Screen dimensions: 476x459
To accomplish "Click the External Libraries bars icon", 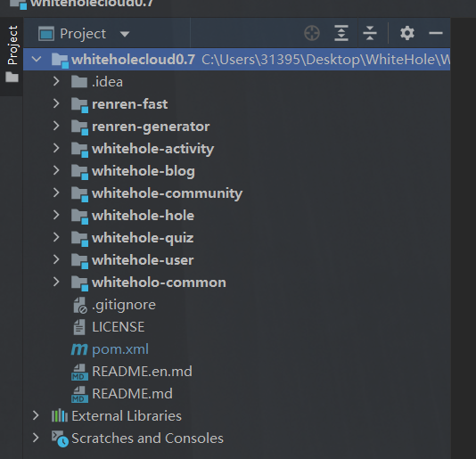I will (x=60, y=416).
